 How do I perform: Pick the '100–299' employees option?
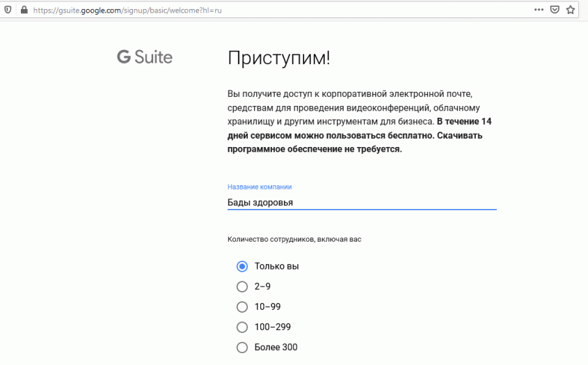[242, 327]
